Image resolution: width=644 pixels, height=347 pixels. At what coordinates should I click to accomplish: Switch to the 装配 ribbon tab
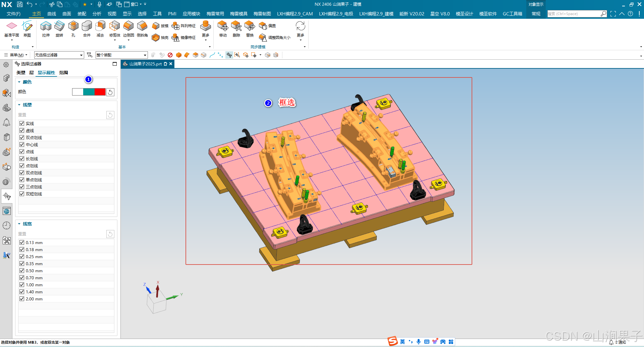pos(82,14)
